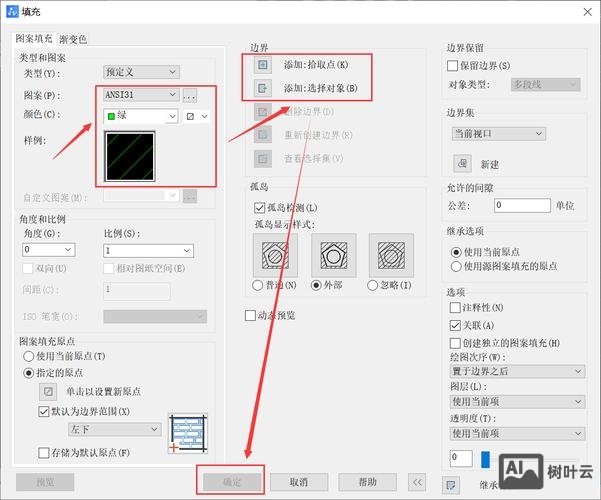Select Ignore (忽略) island style radio

click(x=373, y=285)
